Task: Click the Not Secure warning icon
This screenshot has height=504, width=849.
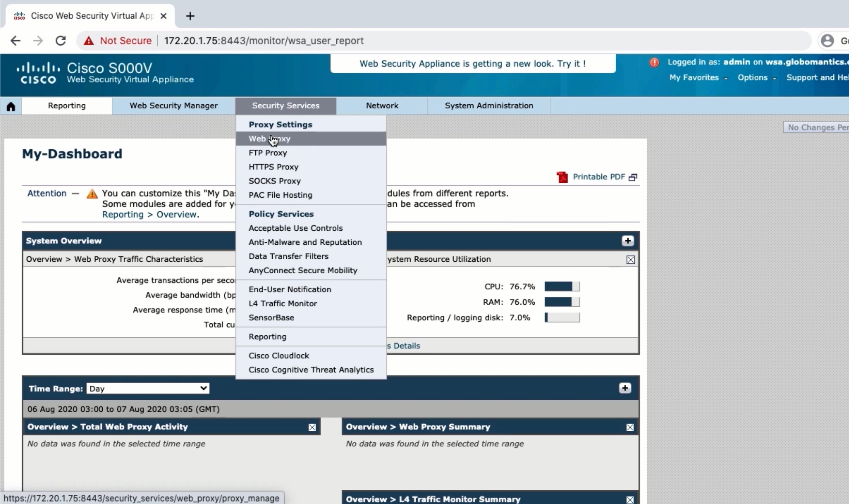Action: (89, 41)
